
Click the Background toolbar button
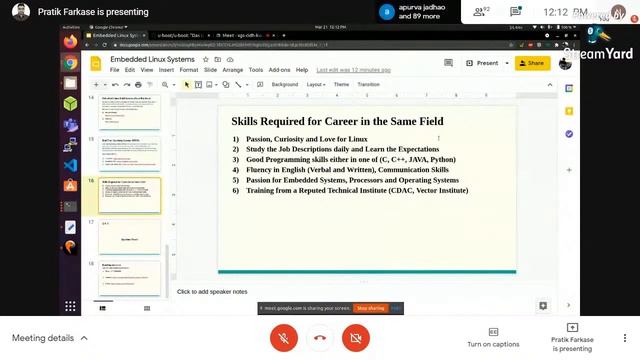pos(285,84)
